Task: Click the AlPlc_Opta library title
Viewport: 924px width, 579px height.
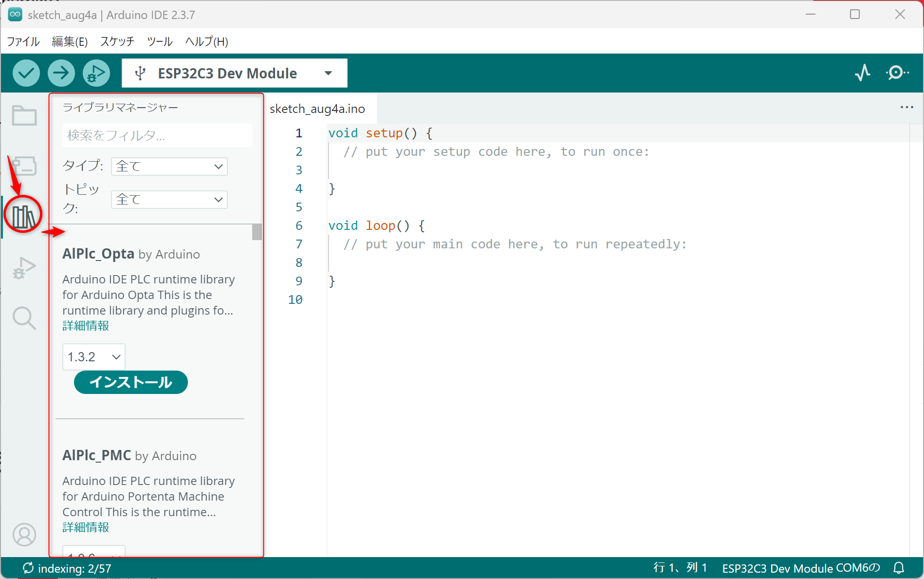Action: pyautogui.click(x=98, y=254)
